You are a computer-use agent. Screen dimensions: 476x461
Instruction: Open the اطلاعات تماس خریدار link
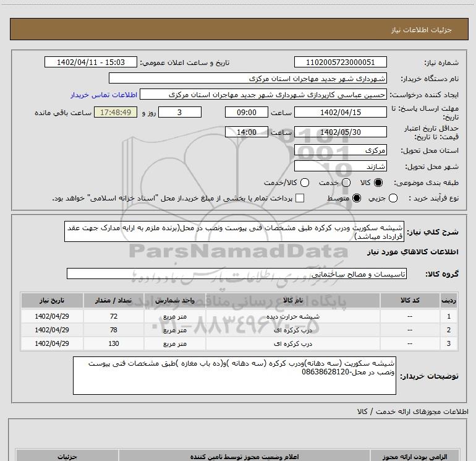[x=103, y=95]
